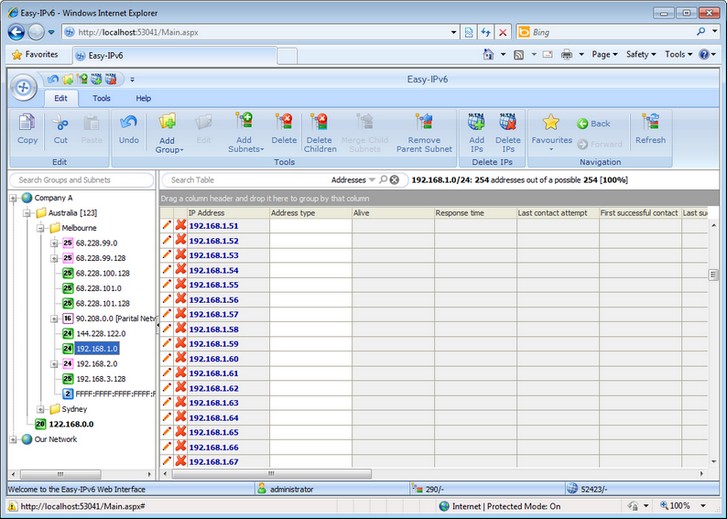Open the IP address link 192.168.1.52

(213, 241)
